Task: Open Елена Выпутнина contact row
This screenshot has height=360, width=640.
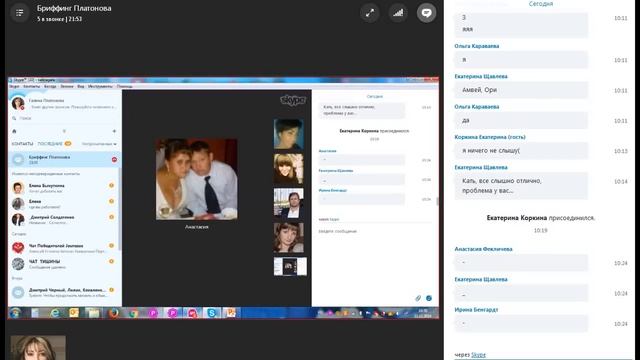Action: click(x=64, y=188)
